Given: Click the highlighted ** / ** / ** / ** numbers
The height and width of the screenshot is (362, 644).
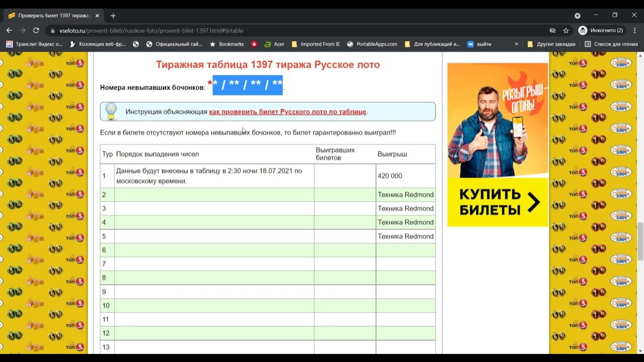Looking at the screenshot, I should pos(248,85).
